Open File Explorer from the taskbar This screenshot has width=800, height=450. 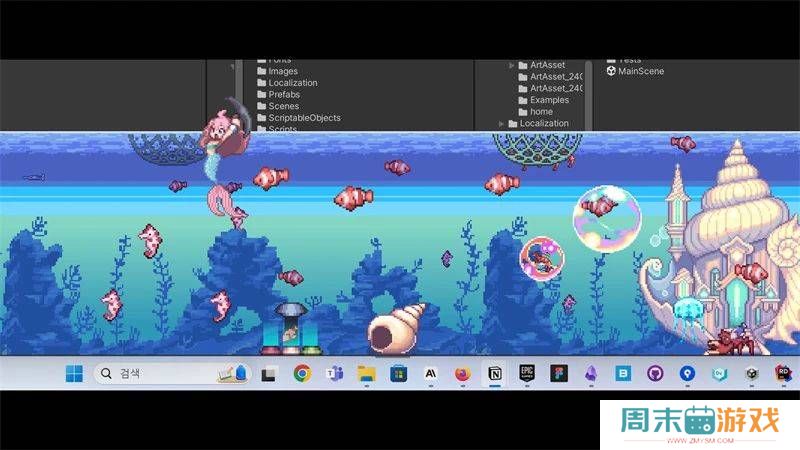(366, 374)
